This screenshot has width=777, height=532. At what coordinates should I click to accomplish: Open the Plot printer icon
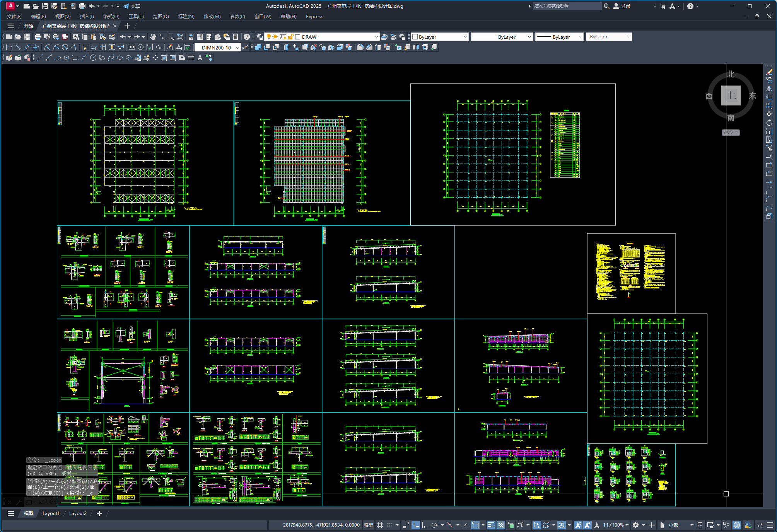(38, 37)
